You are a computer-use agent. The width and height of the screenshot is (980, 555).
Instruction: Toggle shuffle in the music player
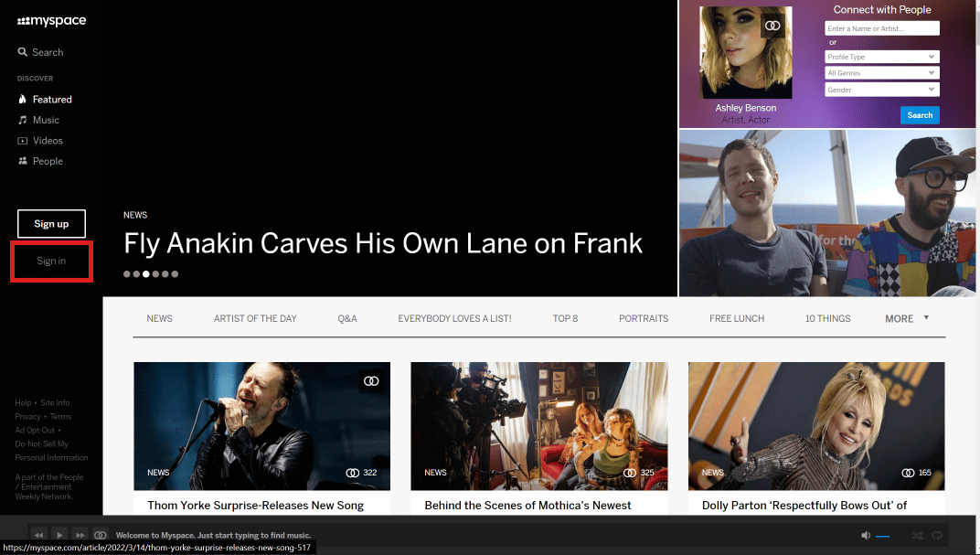pos(917,535)
